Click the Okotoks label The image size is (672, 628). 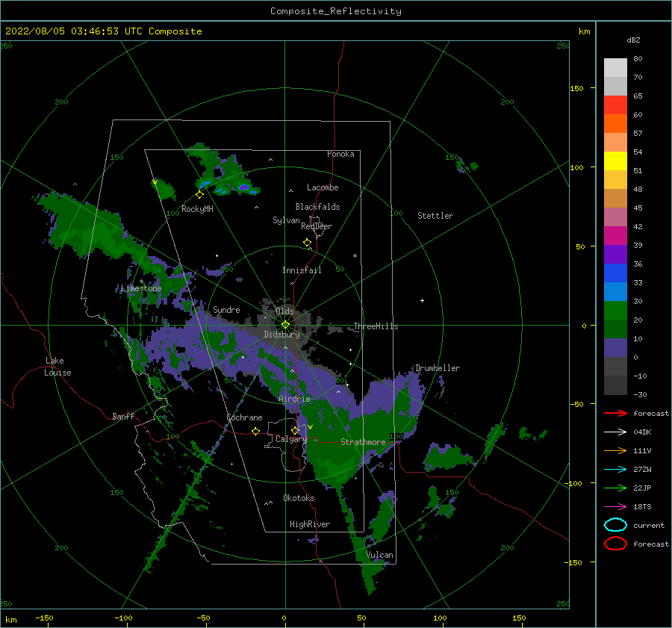(x=299, y=498)
